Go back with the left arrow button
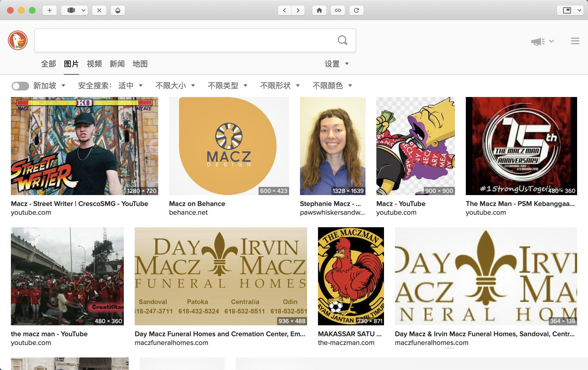The image size is (588, 370). coord(284,10)
